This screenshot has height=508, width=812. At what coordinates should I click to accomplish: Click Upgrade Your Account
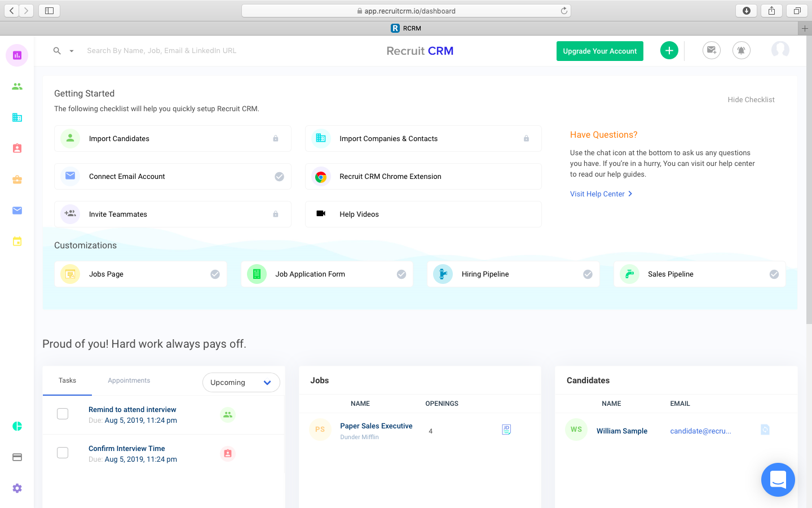pos(600,51)
